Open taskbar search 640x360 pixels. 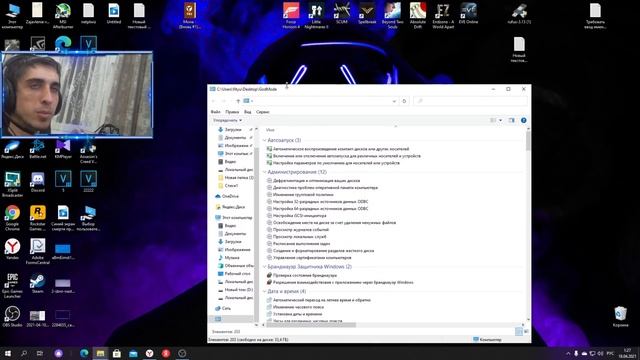pyautogui.click(x=24, y=353)
